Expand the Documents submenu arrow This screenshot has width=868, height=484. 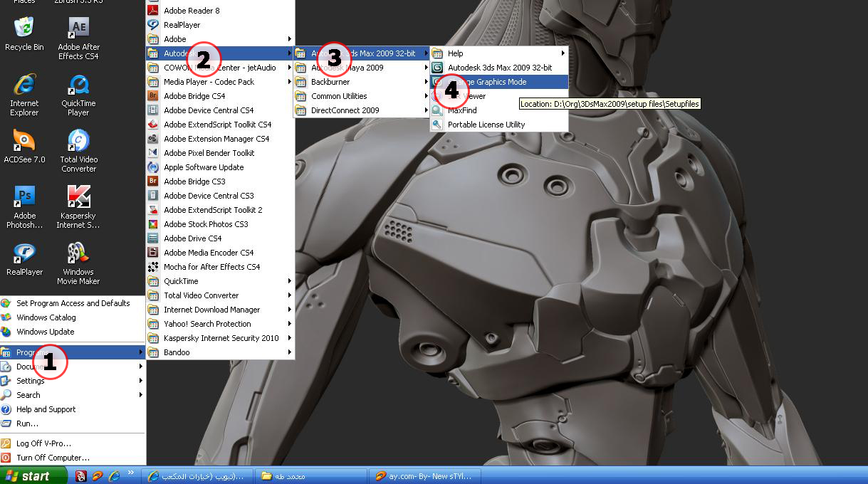coord(141,367)
